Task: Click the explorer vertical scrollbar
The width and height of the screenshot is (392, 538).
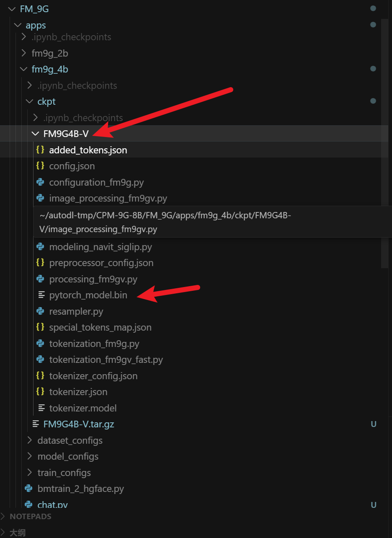Action: tap(385, 142)
